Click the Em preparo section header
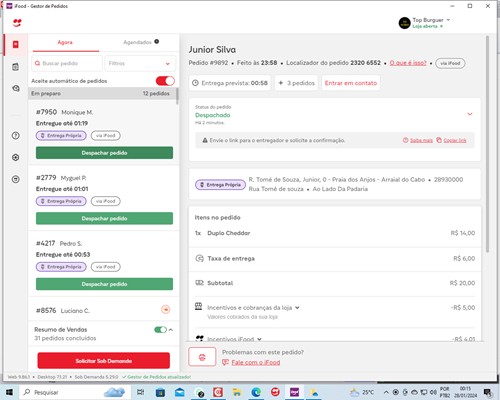This screenshot has height=400, width=500. 102,94
